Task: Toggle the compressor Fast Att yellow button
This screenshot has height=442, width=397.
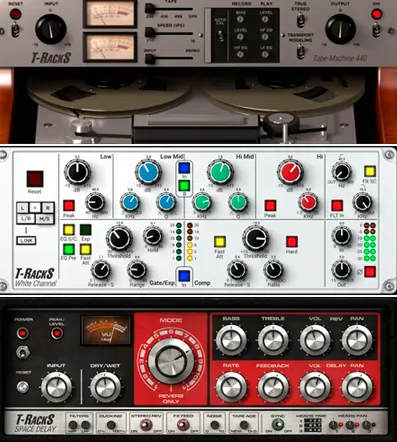Action: tap(220, 242)
